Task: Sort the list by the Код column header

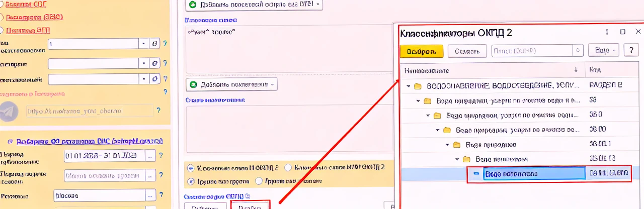Action: click(x=613, y=70)
